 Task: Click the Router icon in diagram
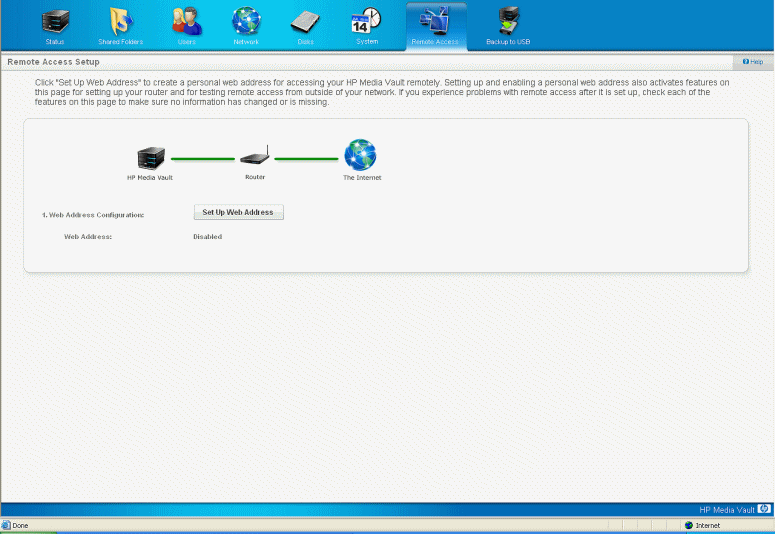255,157
